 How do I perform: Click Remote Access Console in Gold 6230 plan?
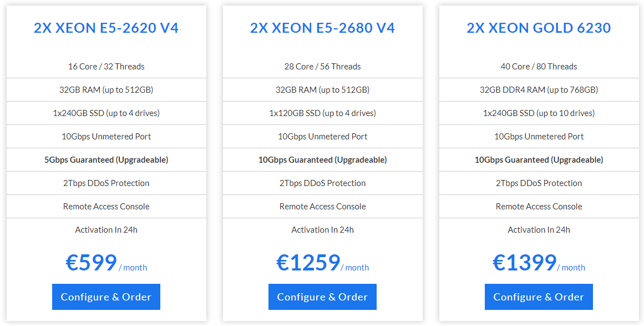pos(539,207)
